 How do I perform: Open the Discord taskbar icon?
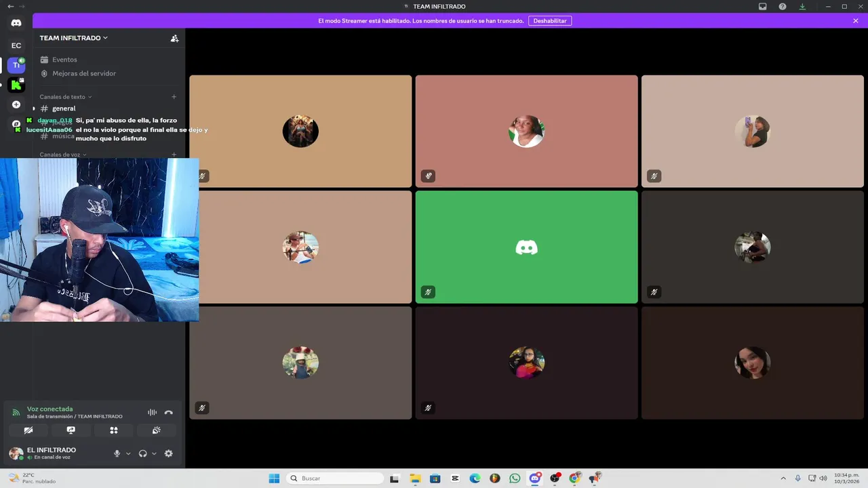pyautogui.click(x=534, y=479)
